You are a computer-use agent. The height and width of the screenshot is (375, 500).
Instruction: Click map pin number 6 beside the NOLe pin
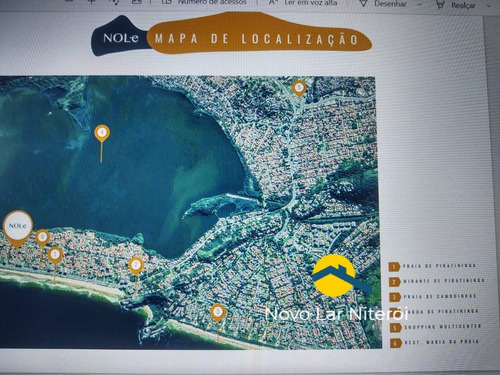pyautogui.click(x=42, y=237)
